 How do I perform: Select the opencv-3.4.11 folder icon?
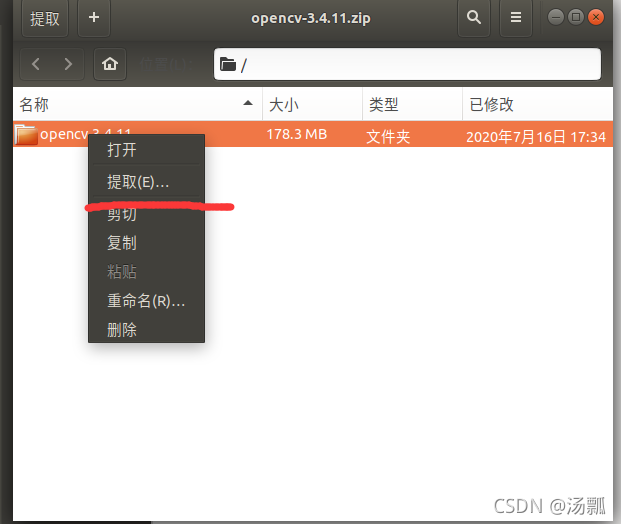[26, 135]
